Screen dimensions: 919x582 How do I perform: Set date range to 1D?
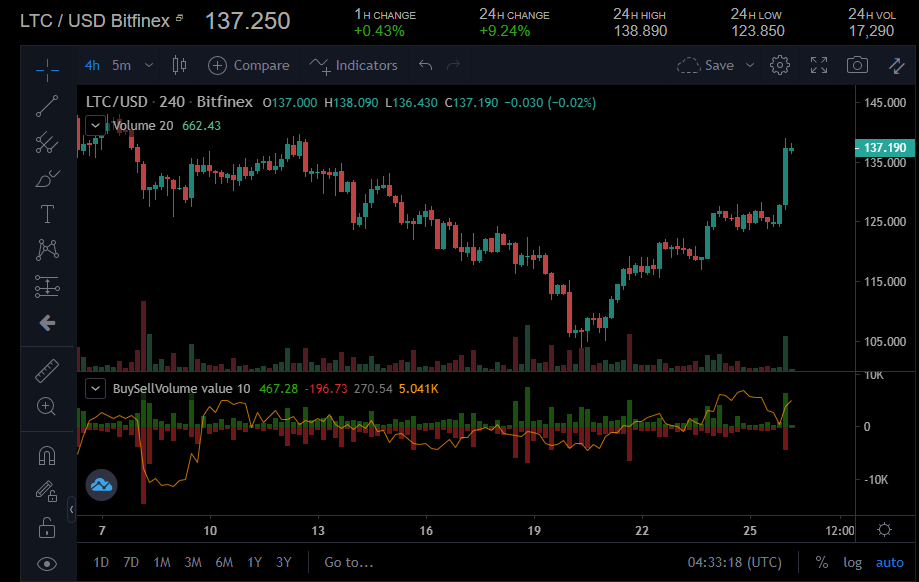[101, 563]
